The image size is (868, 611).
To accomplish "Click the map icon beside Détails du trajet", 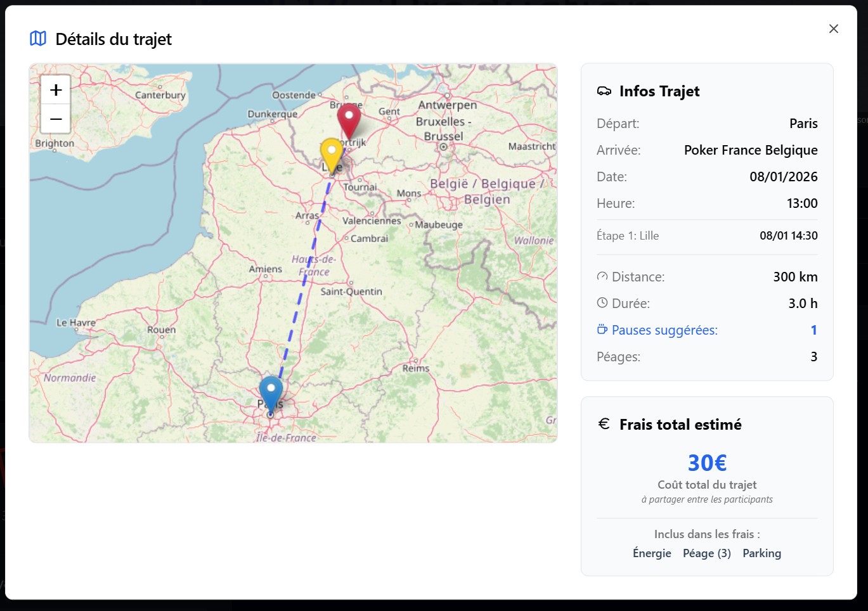I will tap(38, 39).
